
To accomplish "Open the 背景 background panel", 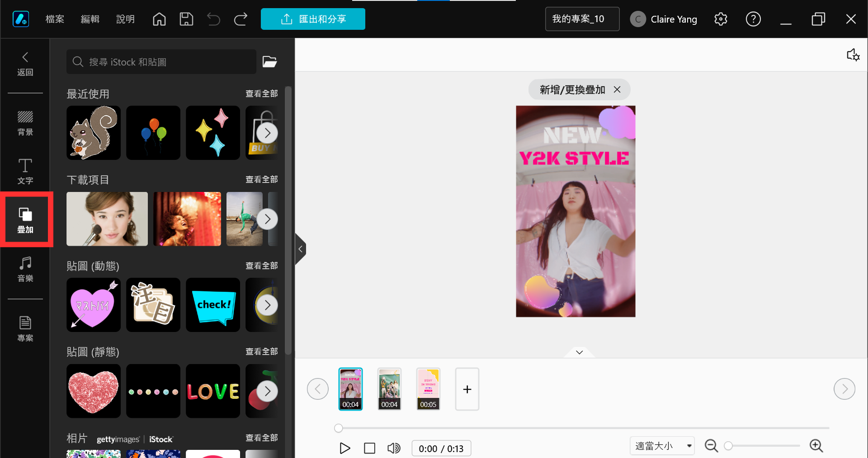I will (x=25, y=123).
